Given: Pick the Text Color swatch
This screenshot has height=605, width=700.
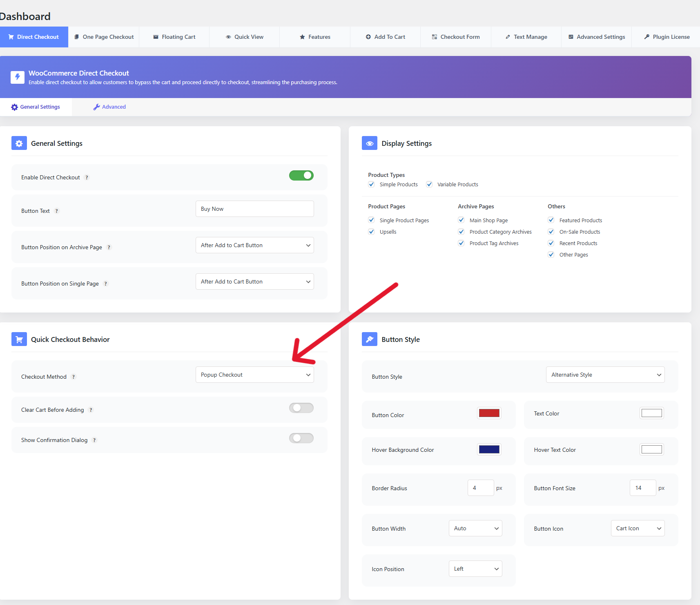Looking at the screenshot, I should pos(651,413).
